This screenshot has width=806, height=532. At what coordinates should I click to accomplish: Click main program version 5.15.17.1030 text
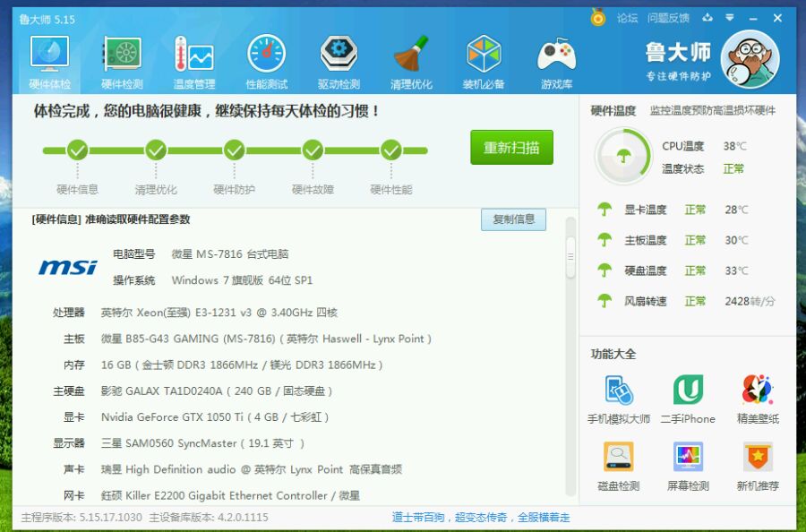[x=81, y=518]
